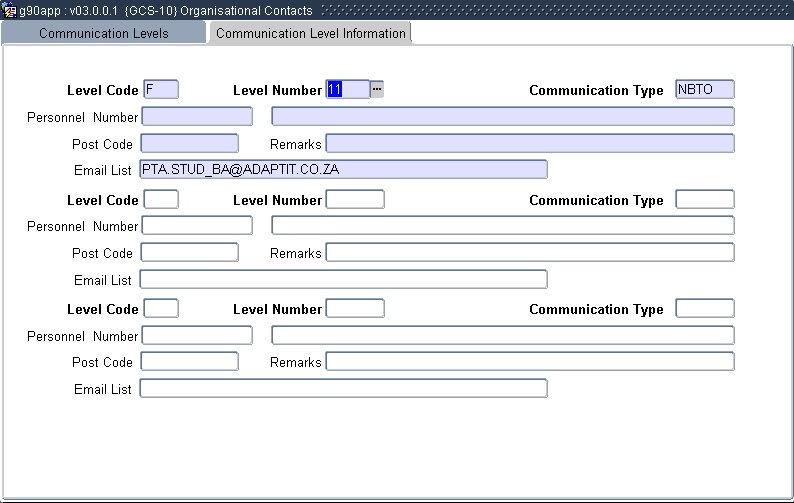This screenshot has height=503, width=794.
Task: Click the third record's Level Code field
Action: point(161,308)
